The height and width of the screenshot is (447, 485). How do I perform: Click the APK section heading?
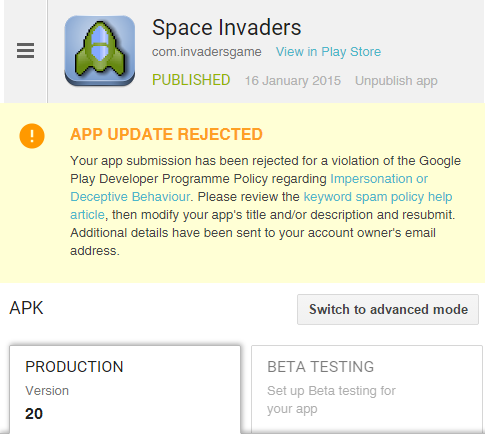[x=26, y=308]
